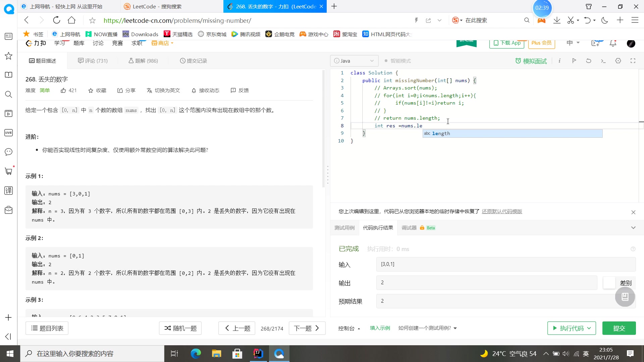Click 填入示例 fill example button
This screenshot has width=644, height=362.
(x=380, y=328)
